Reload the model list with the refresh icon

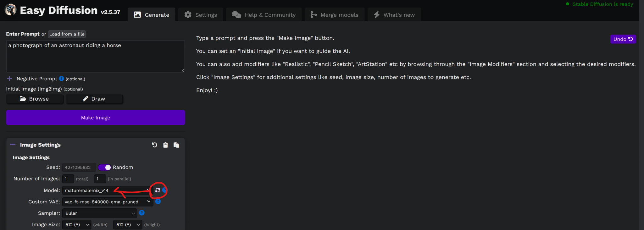158,190
